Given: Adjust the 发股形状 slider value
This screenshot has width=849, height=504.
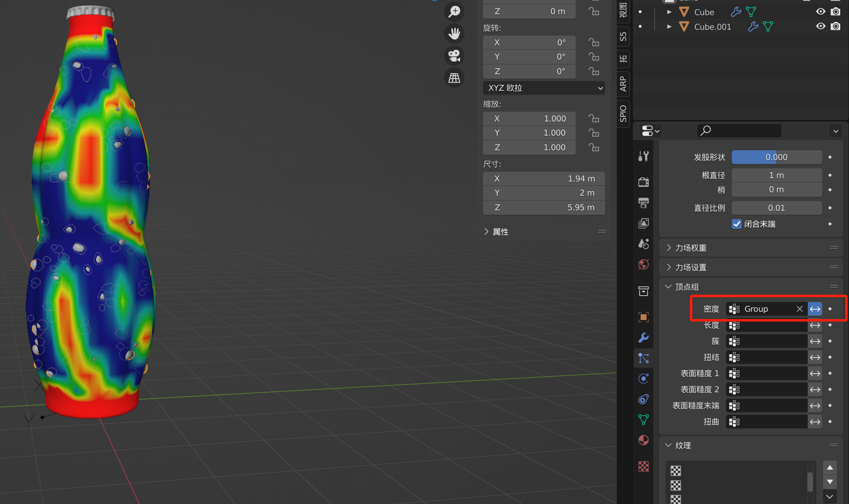Looking at the screenshot, I should 777,157.
